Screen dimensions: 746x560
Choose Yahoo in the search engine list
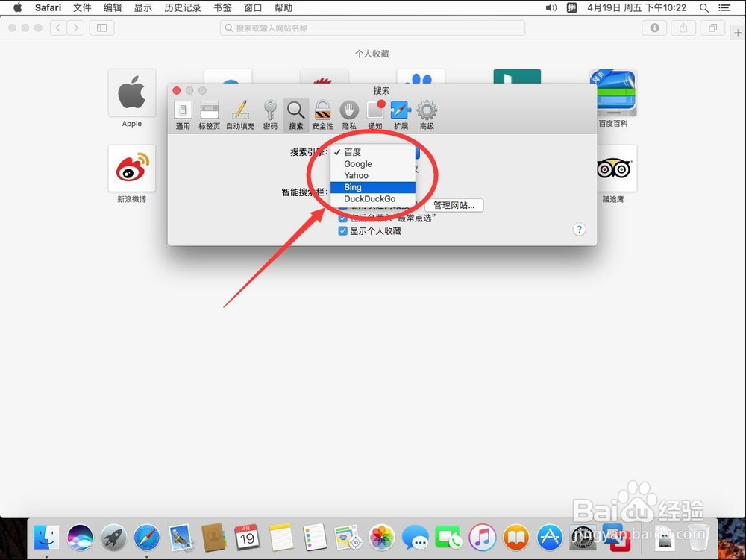point(373,175)
